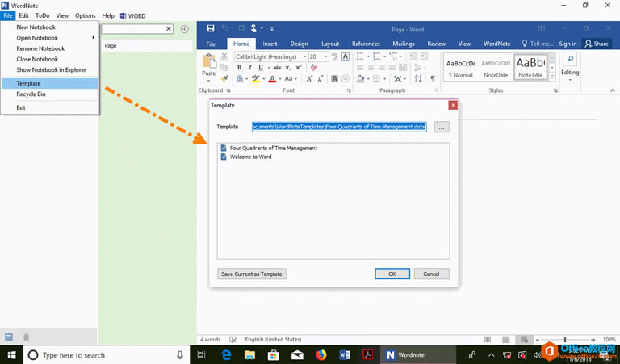Open the Editing group dropdown
This screenshot has width=620, height=364.
(570, 67)
